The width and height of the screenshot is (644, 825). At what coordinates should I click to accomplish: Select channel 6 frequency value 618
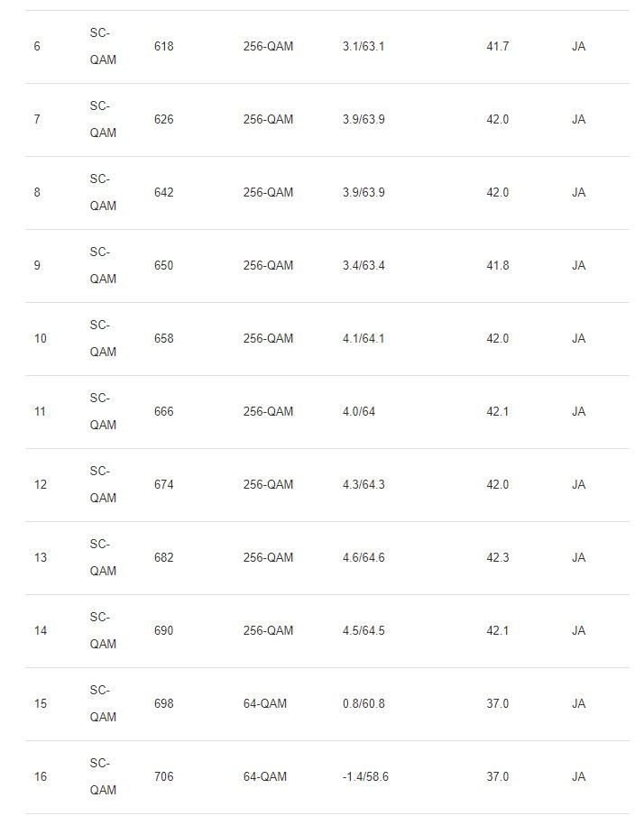(x=163, y=46)
